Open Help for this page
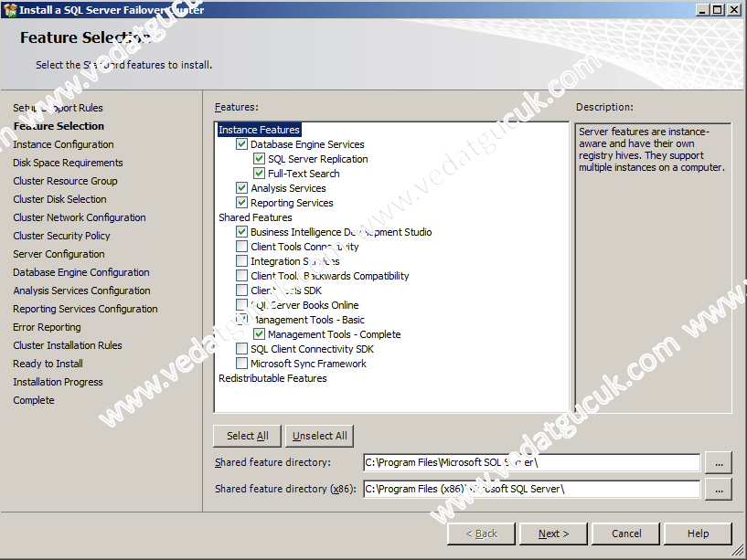This screenshot has height=560, width=747. tap(698, 534)
